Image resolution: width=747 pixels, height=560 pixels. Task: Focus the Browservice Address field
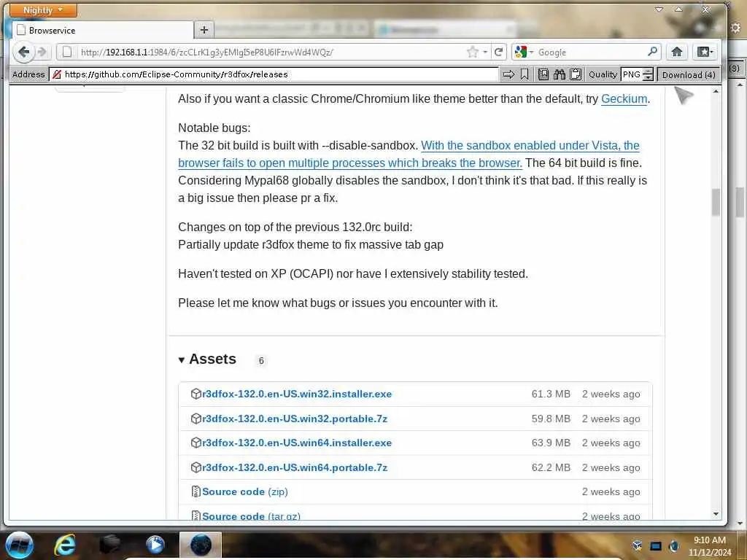274,74
